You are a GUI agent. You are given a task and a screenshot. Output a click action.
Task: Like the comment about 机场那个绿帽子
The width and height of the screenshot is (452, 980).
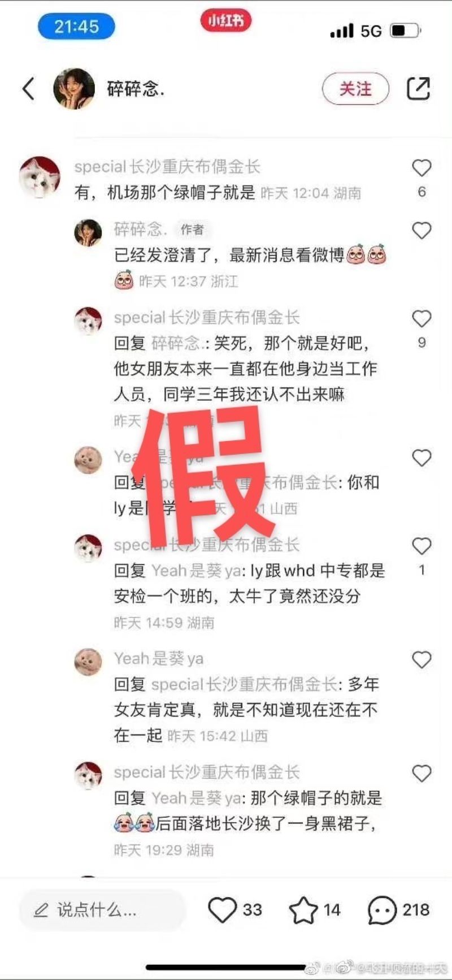[x=421, y=168]
